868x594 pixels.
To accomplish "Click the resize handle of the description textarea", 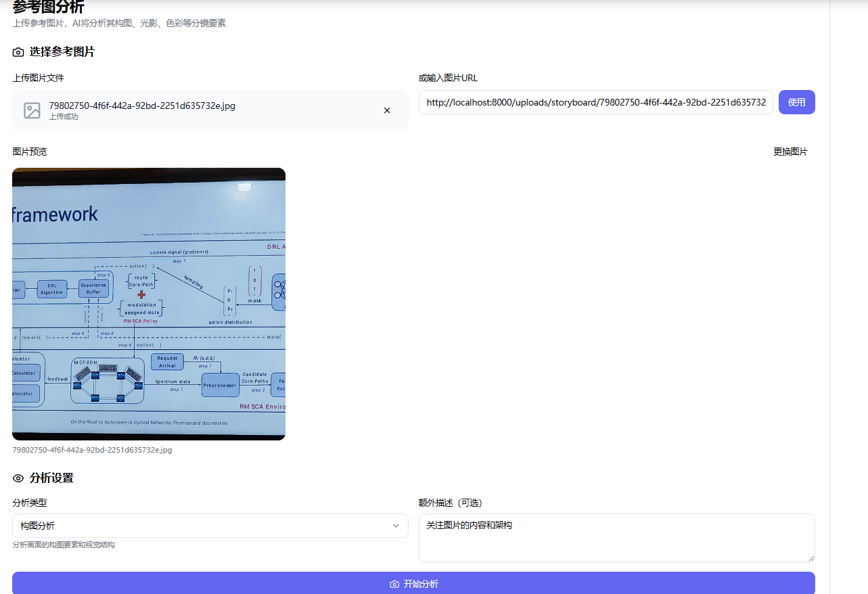I will 810,557.
